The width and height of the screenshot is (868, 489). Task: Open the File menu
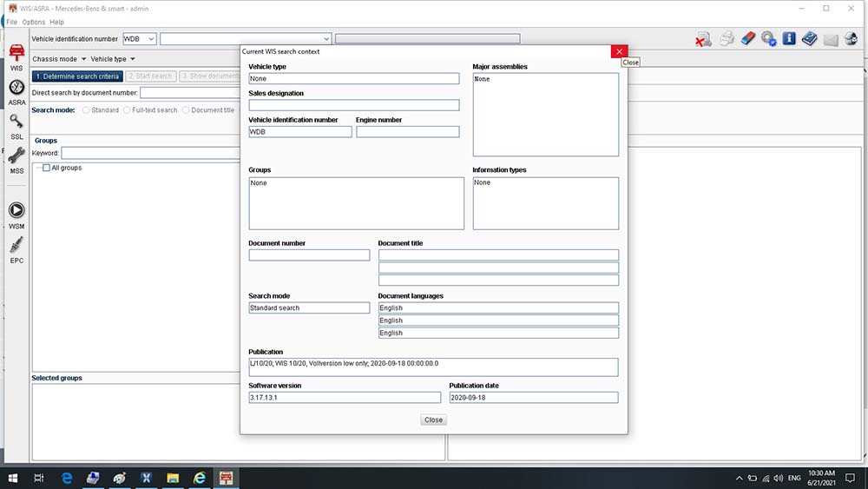11,23
